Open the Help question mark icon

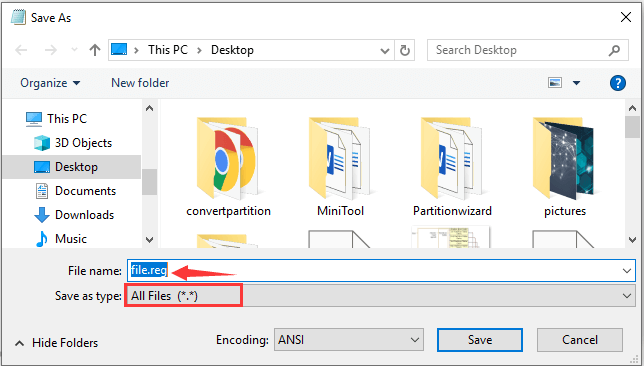pos(618,83)
